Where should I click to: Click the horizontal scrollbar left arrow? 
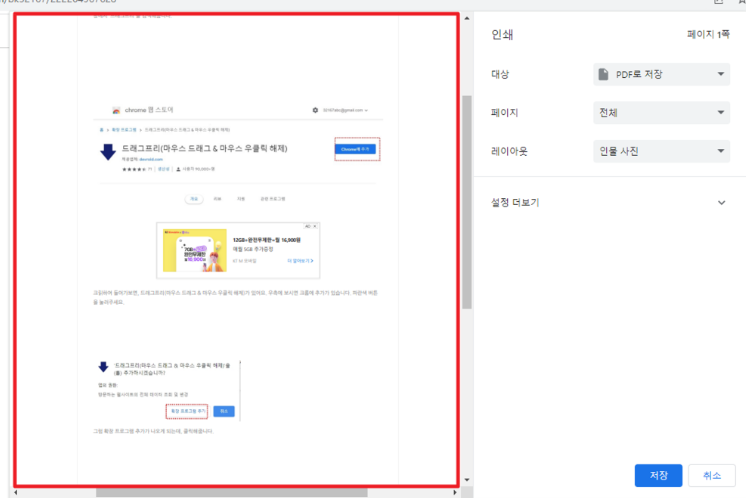coord(16,493)
